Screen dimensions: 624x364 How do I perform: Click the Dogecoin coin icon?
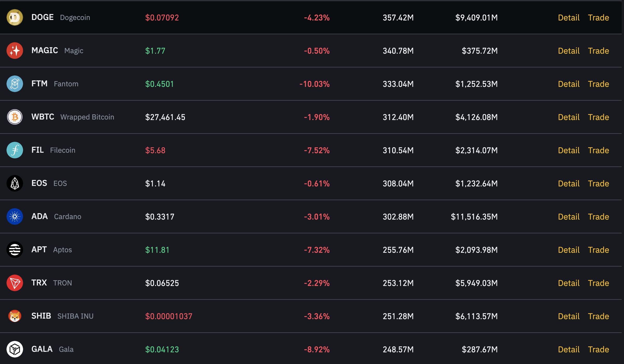pyautogui.click(x=15, y=17)
